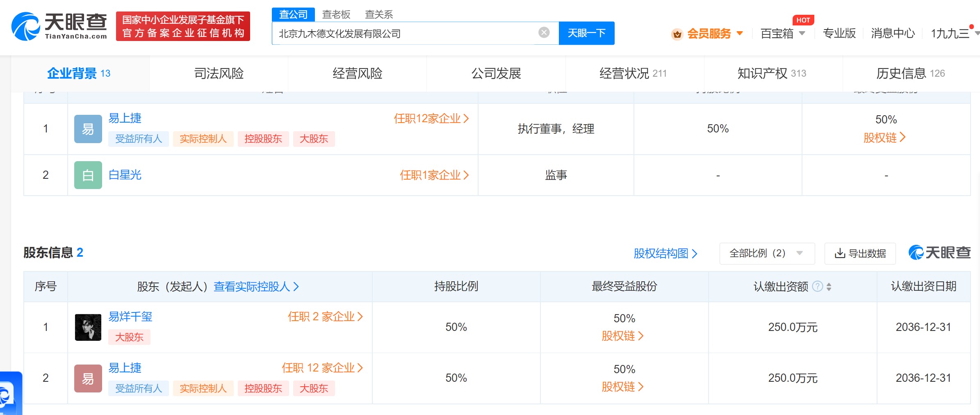Switch to the 查关系 search tab
Viewport: 980px width, 415px height.
pos(379,14)
